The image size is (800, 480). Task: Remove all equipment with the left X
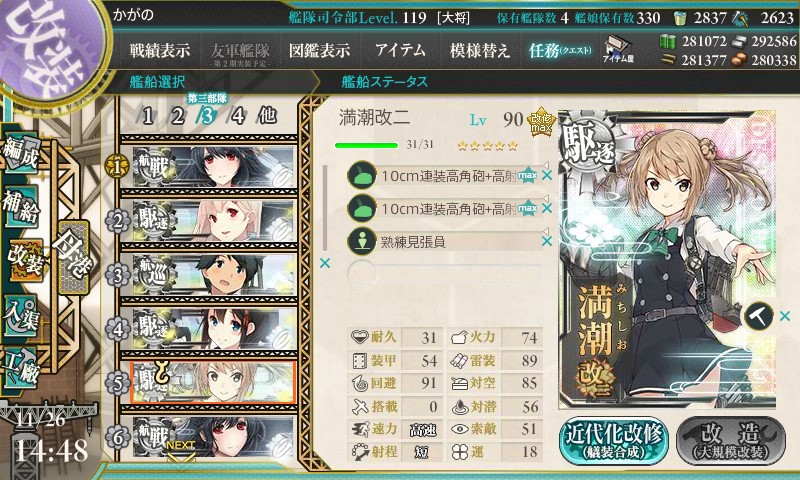coord(324,263)
